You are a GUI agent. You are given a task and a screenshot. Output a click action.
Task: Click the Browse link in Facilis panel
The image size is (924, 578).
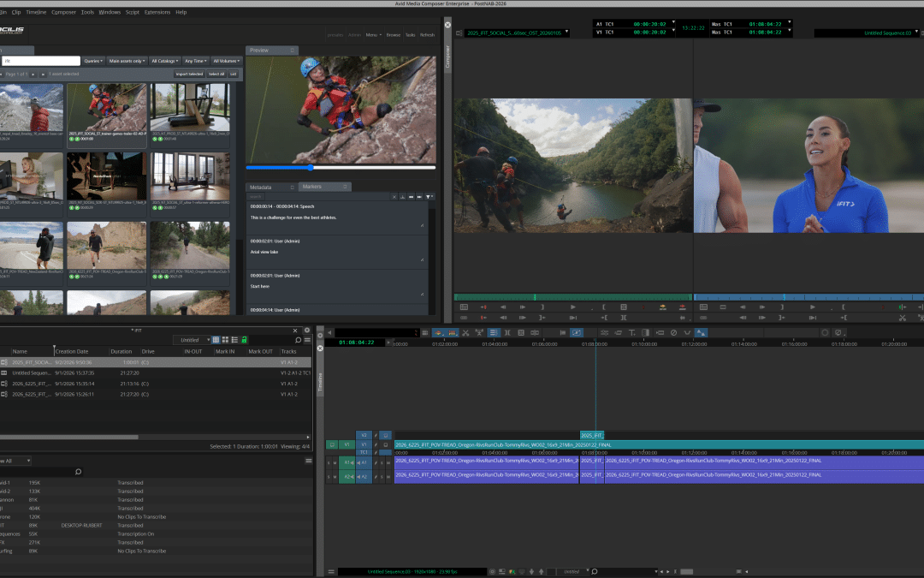[x=393, y=35]
